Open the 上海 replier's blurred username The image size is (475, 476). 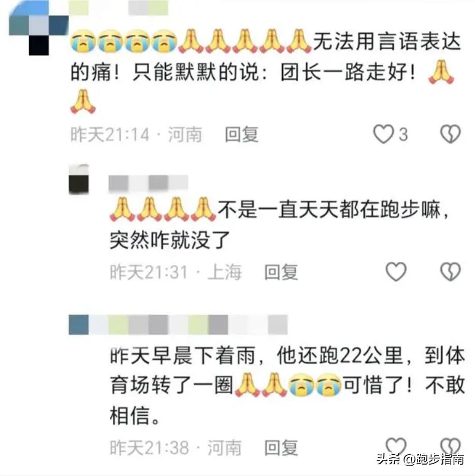(148, 184)
